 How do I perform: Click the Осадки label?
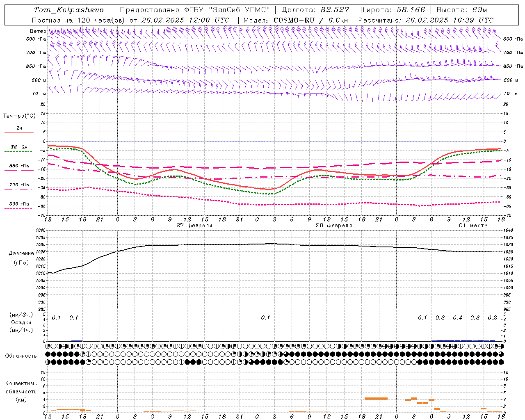[x=21, y=322]
